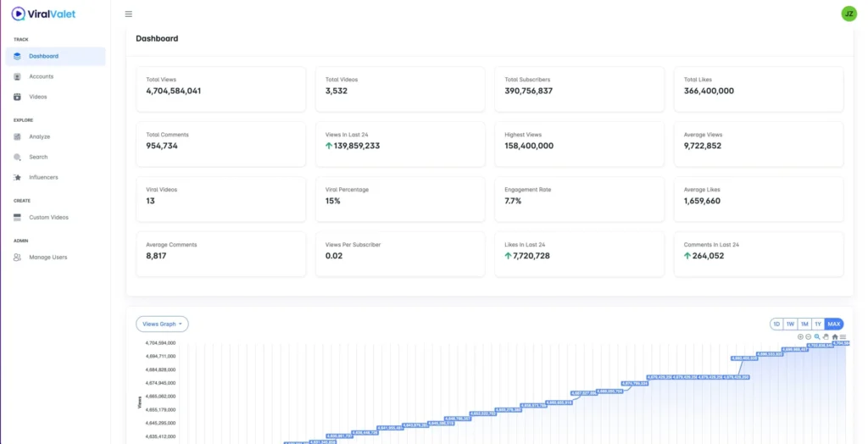868x444 pixels.
Task: Go to Videos in the sidebar
Action: (x=38, y=97)
